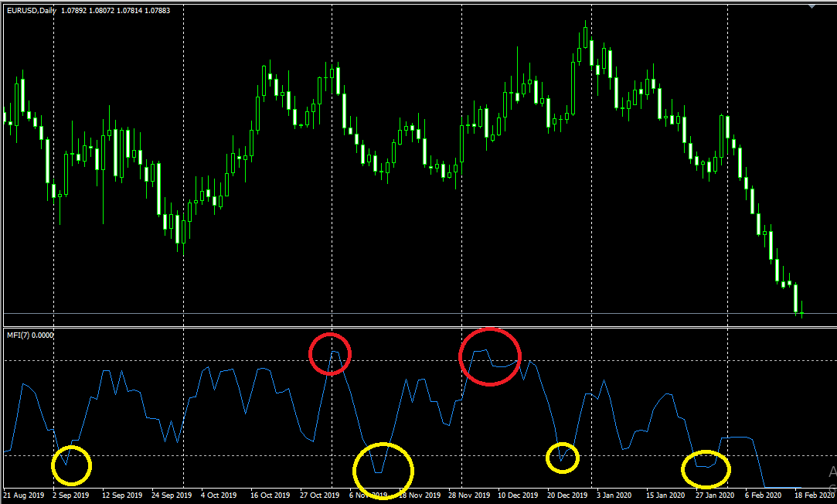Click the 12 Sep 2019 date label
The image size is (837, 504).
pyautogui.click(x=122, y=495)
